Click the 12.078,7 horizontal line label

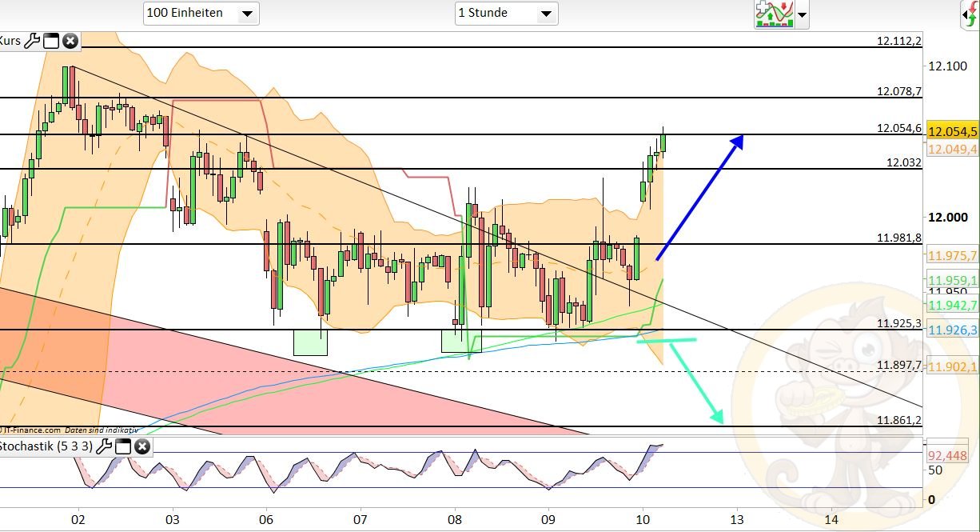898,92
